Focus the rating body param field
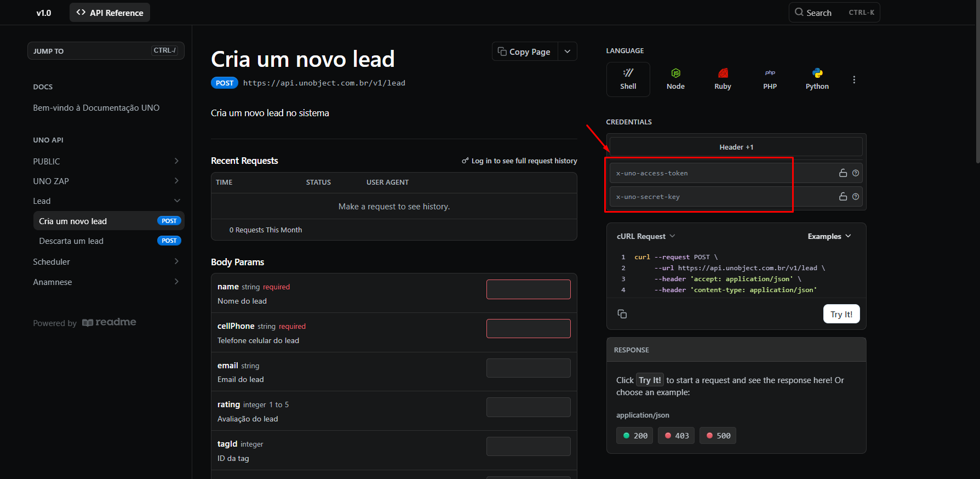Image resolution: width=980 pixels, height=479 pixels. pos(529,407)
